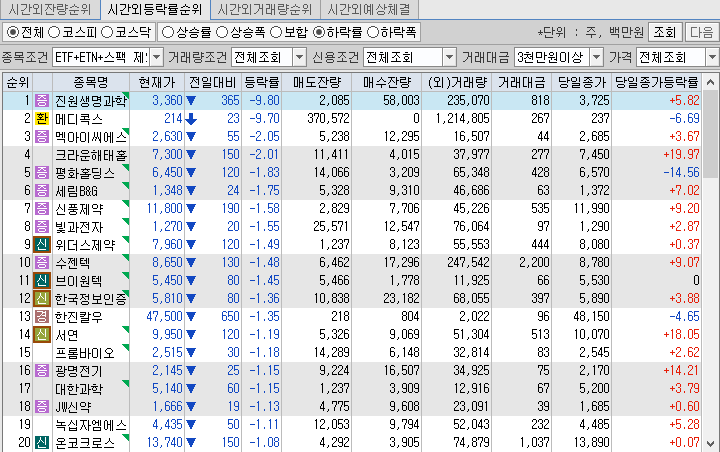Image resolution: width=720 pixels, height=452 pixels.
Task: Sort by the 현재가 column header
Action: tap(157, 82)
